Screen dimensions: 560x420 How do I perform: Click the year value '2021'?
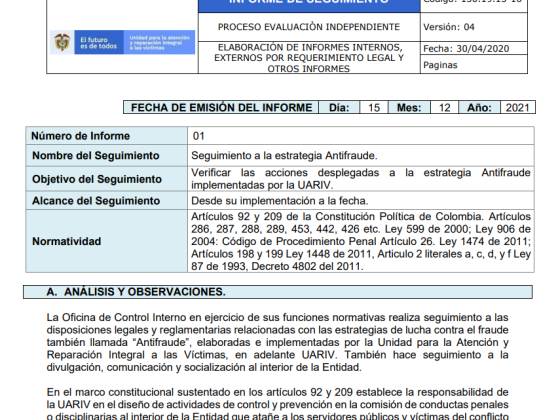(x=518, y=108)
